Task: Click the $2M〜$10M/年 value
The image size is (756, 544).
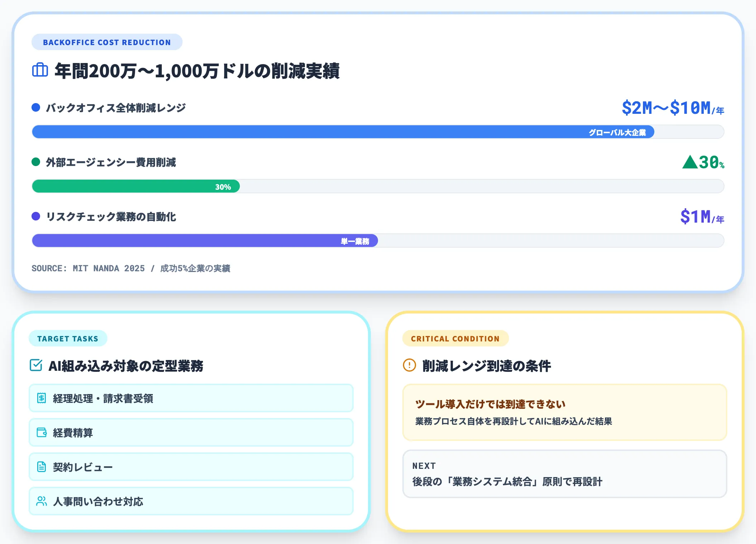Action: pos(673,108)
